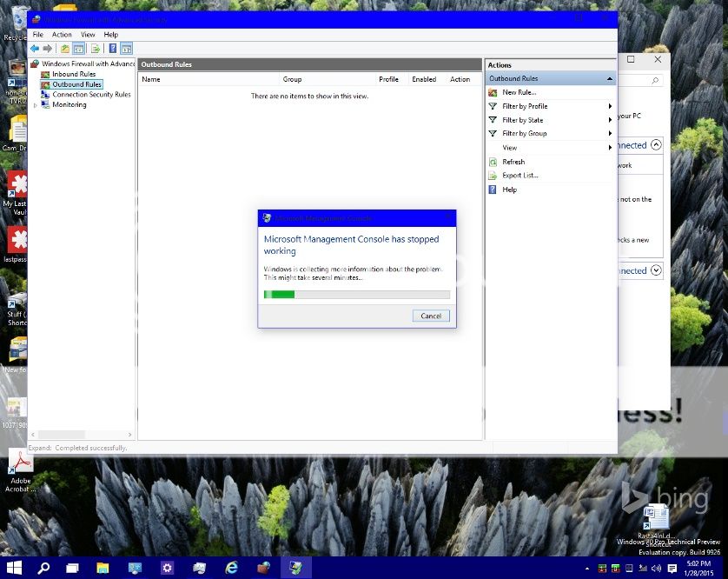Click the console tree scrollbar right arrow
The image size is (728, 579).
[x=130, y=435]
